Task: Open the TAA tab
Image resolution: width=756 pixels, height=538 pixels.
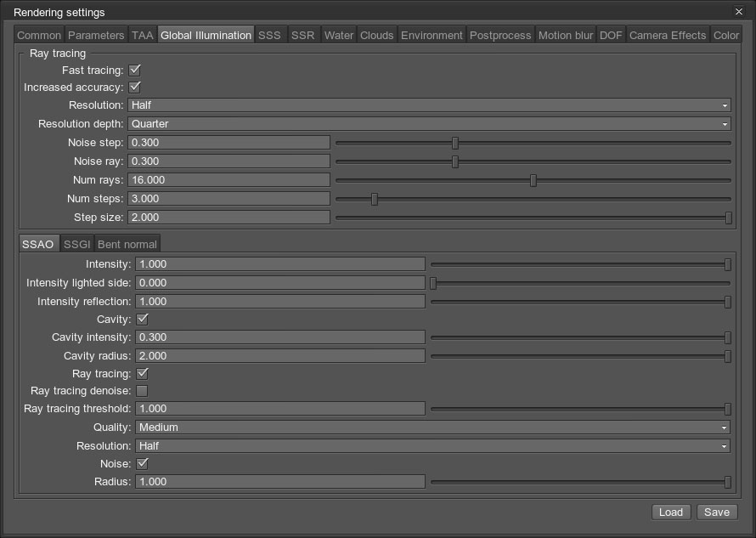Action: pos(142,35)
